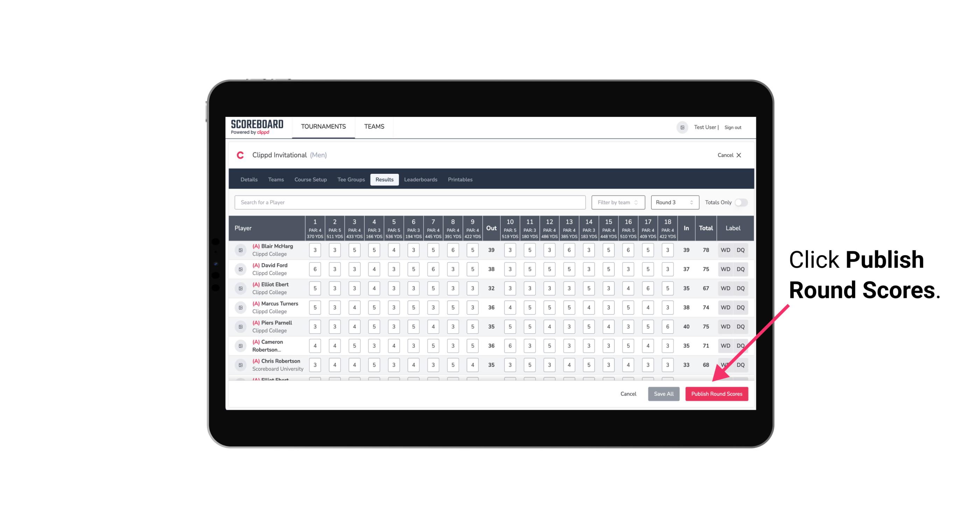Toggle WD status for Piers Parnell
The width and height of the screenshot is (980, 527).
[x=725, y=327]
